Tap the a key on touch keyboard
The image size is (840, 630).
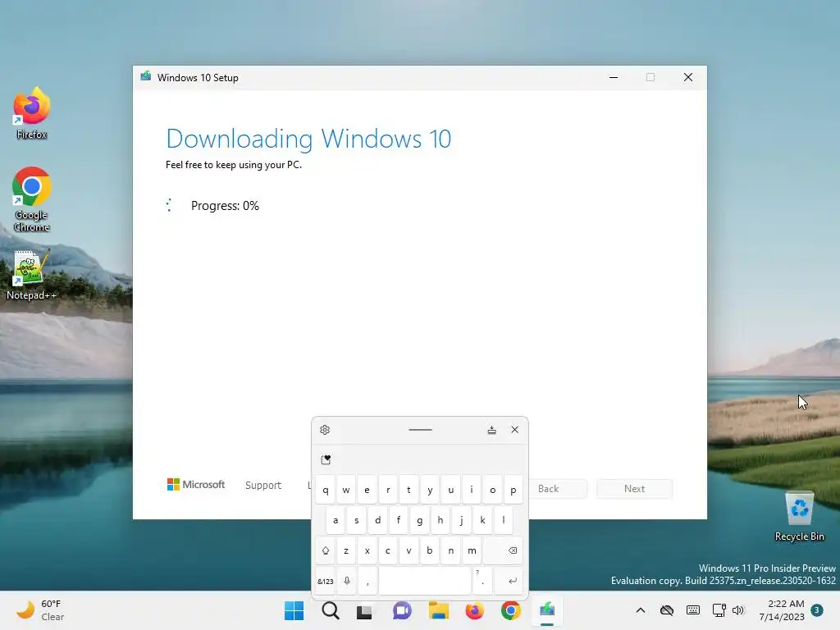click(336, 519)
